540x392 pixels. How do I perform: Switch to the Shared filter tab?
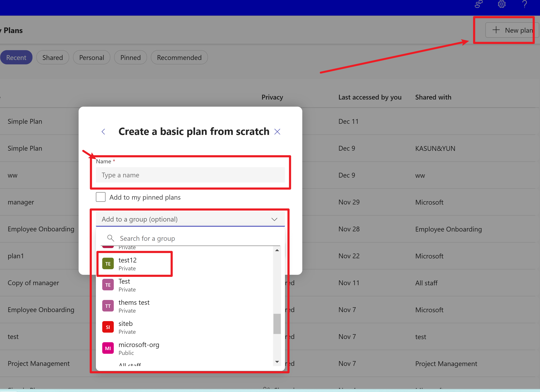click(x=53, y=57)
